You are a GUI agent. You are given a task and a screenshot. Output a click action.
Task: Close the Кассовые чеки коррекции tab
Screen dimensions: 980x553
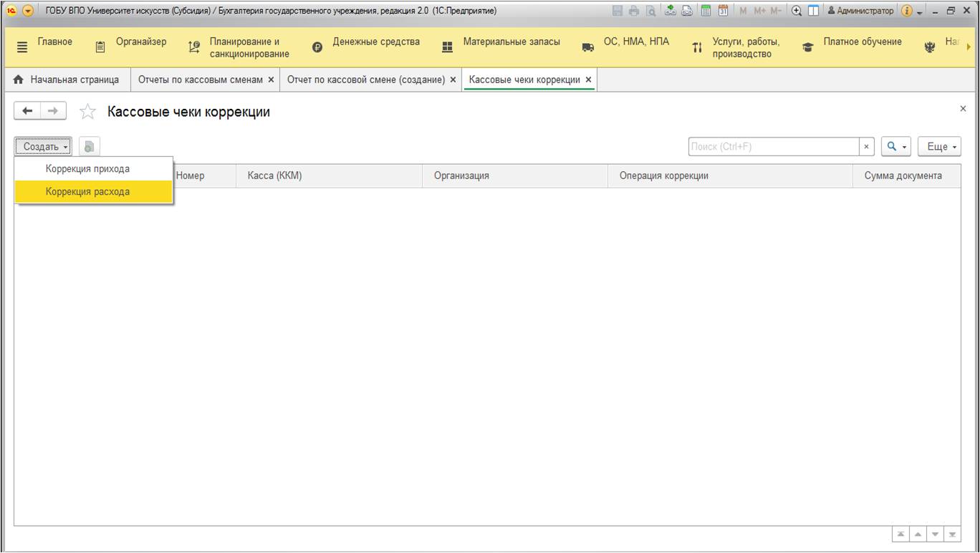588,80
